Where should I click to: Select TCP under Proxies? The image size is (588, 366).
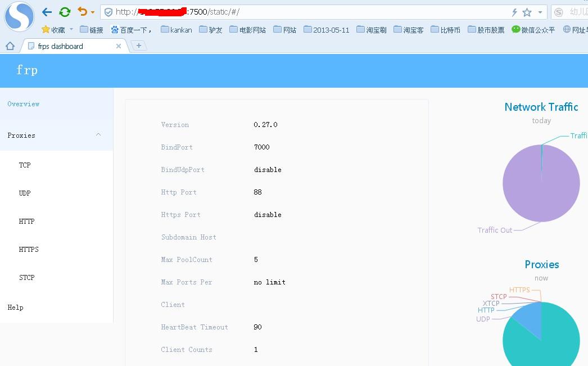pyautogui.click(x=25, y=165)
